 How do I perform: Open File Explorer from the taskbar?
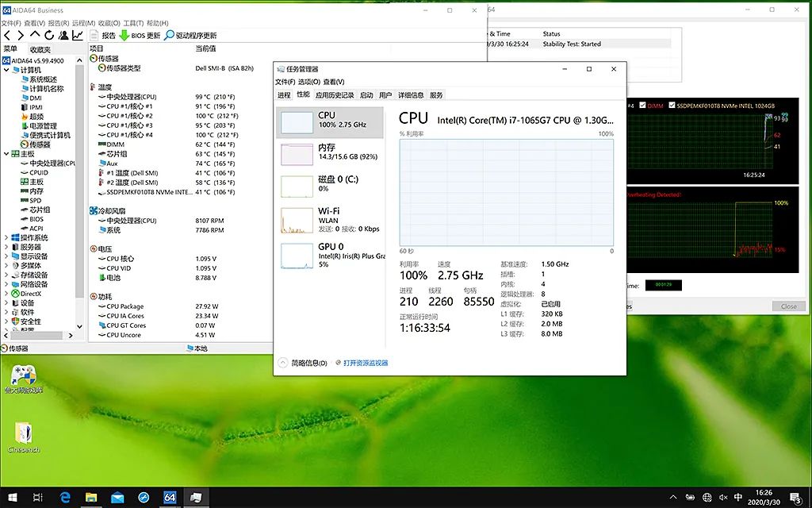[91, 498]
